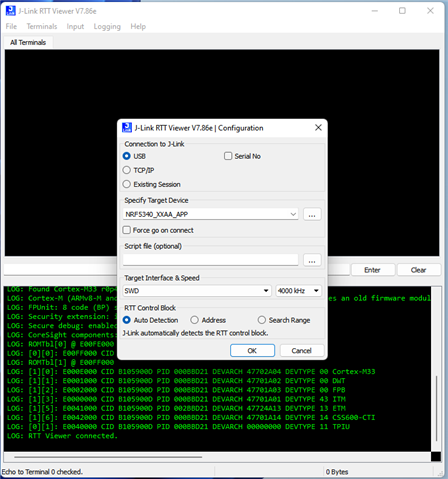Browse for target device with ellipsis button
Image resolution: width=448 pixels, height=479 pixels.
pos(312,214)
